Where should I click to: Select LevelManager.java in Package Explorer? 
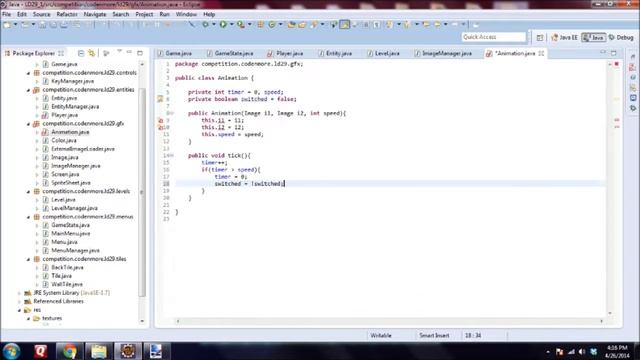(x=74, y=208)
